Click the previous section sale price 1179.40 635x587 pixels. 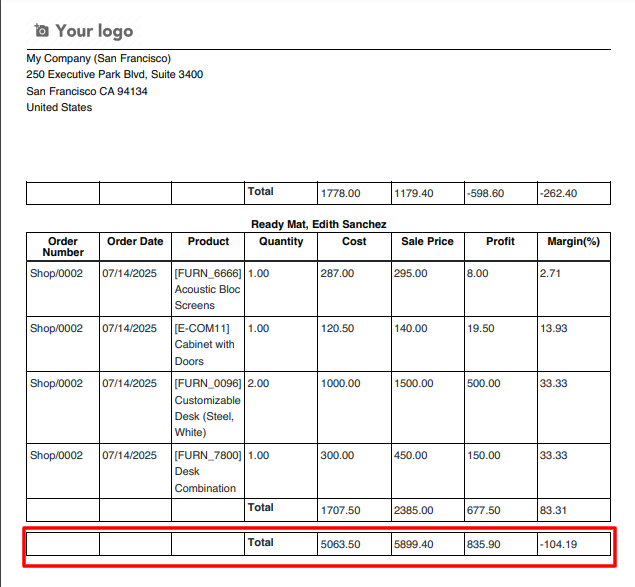[x=413, y=193]
